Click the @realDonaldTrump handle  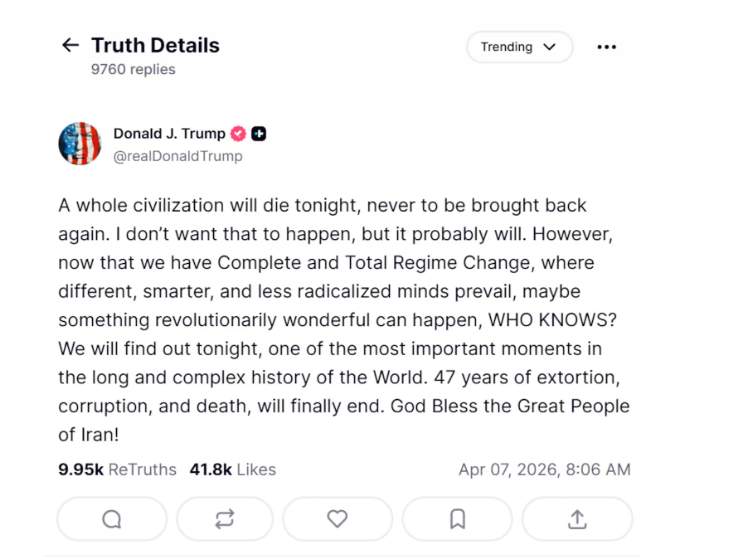(x=178, y=156)
